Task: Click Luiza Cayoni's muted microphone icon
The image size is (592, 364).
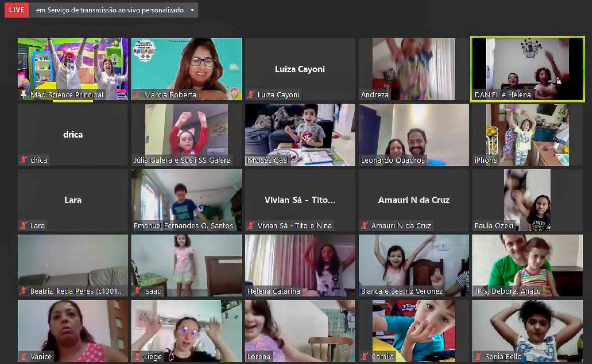Action: coord(251,95)
